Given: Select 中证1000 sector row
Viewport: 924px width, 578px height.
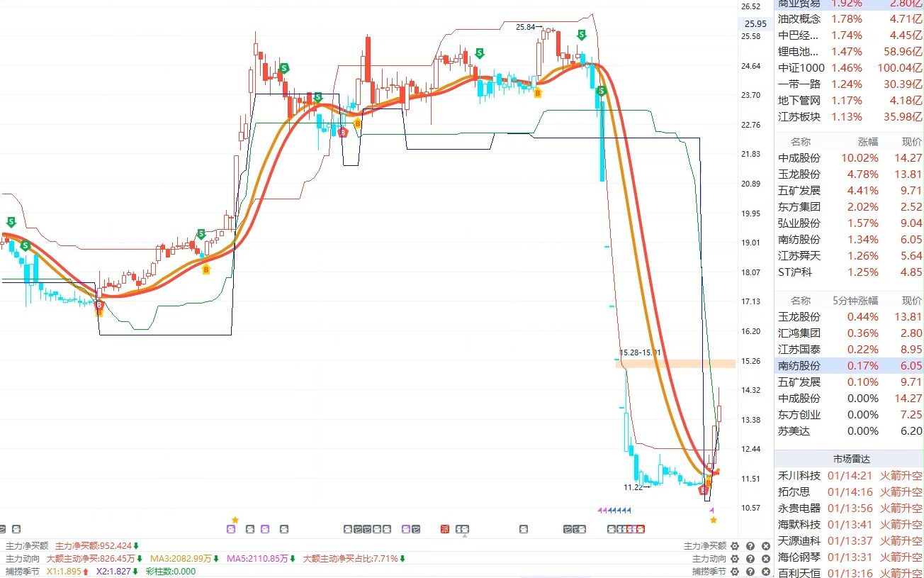Looking at the screenshot, I should (849, 68).
